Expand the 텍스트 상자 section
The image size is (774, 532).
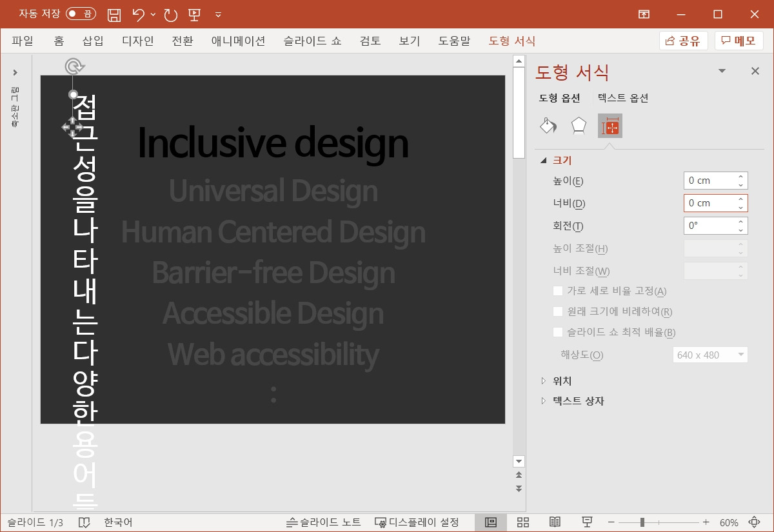click(578, 401)
